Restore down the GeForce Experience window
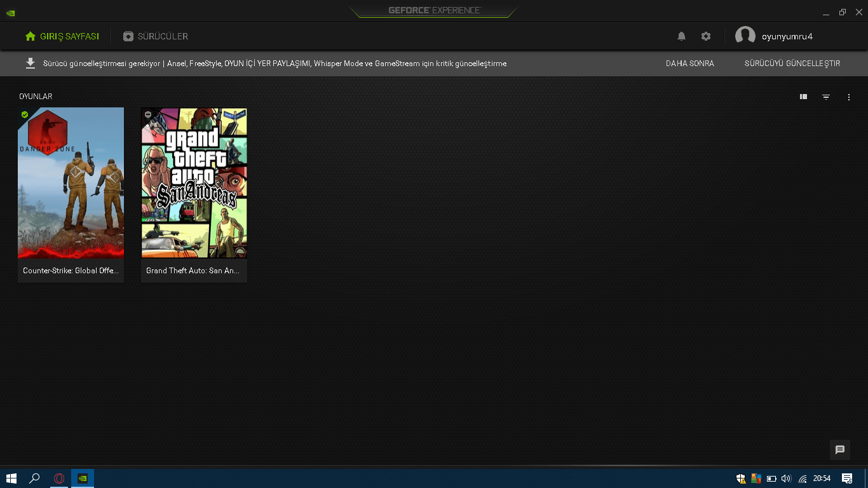Viewport: 868px width, 488px height. tap(843, 12)
